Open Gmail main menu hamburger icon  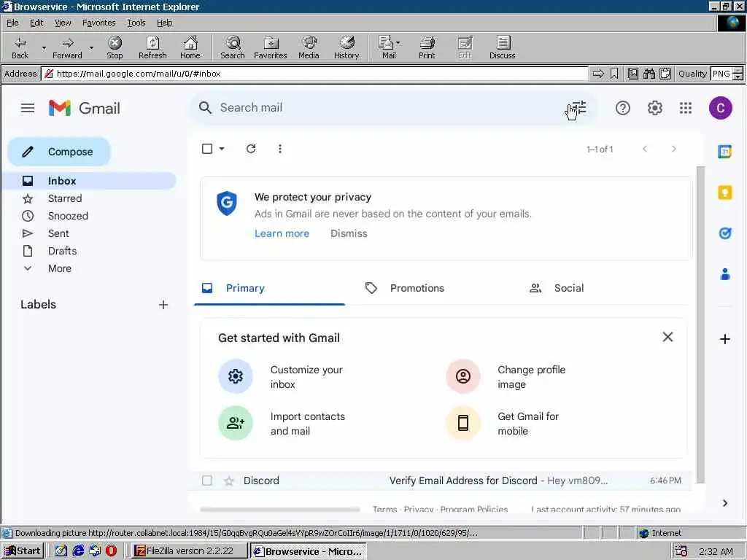(28, 108)
